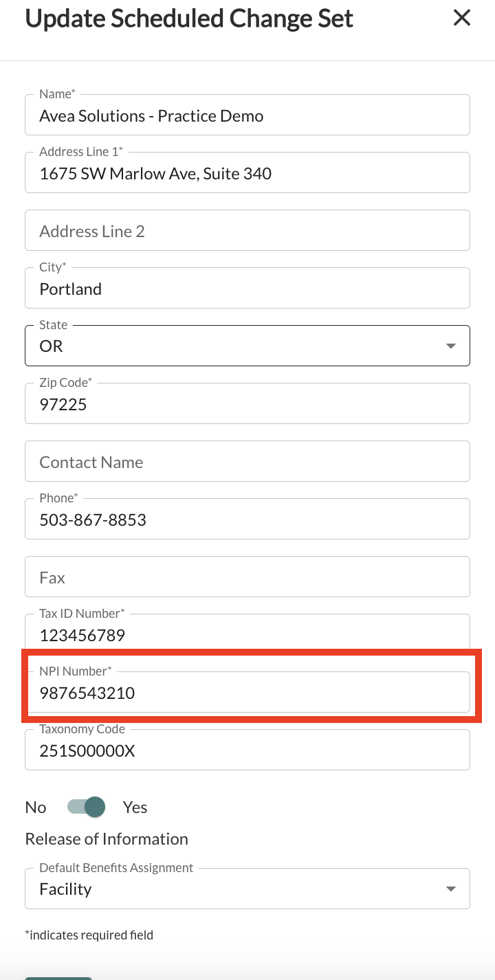495x980 pixels.
Task: Click the Default Benefits Assignment arrow icon
Action: pyautogui.click(x=451, y=889)
